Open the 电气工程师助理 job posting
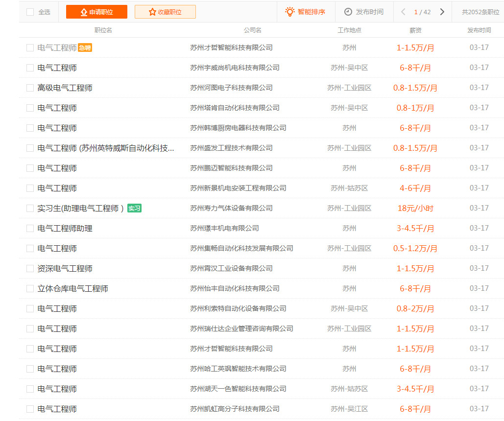The height and width of the screenshot is (421, 504). 65,229
